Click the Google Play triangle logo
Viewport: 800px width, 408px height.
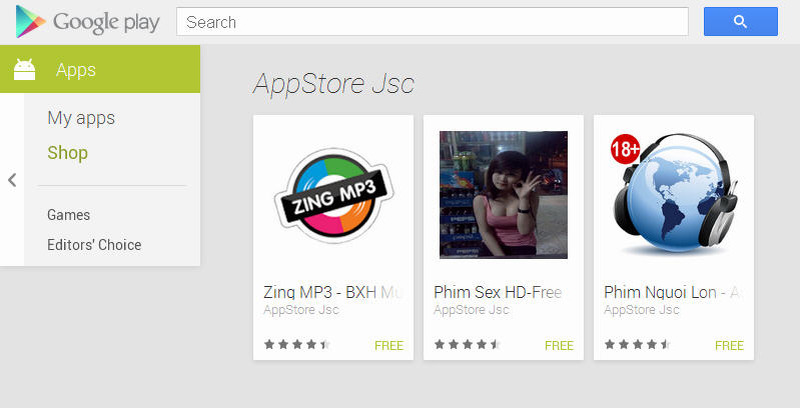click(x=30, y=21)
